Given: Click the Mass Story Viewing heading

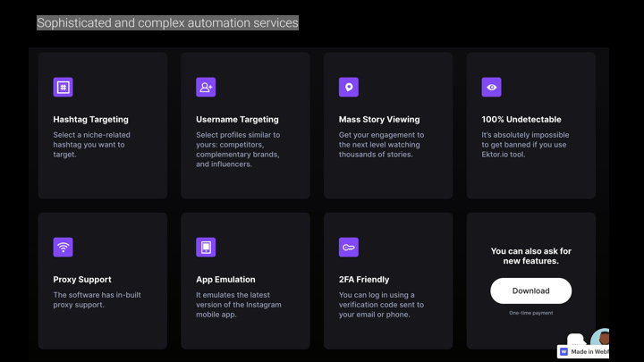Looking at the screenshot, I should pyautogui.click(x=379, y=119).
